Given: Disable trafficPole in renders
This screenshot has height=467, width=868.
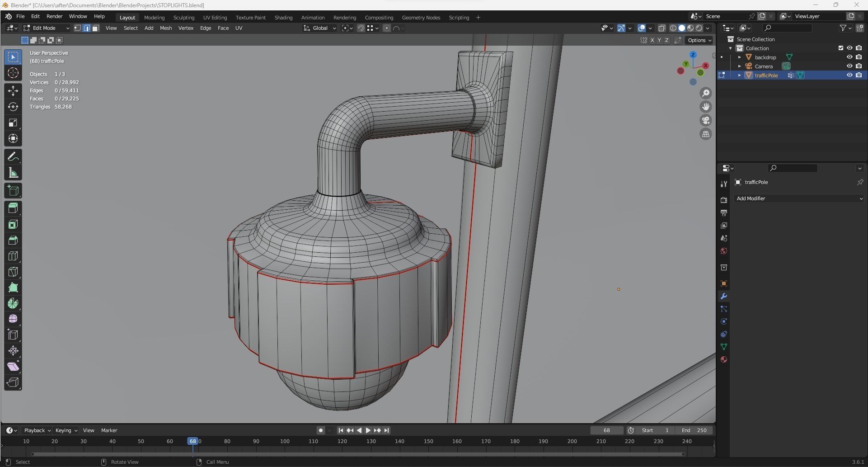Looking at the screenshot, I should (x=859, y=75).
